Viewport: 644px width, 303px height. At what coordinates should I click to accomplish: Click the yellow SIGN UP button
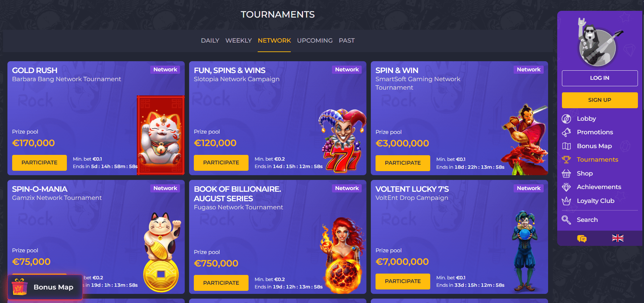(x=600, y=100)
